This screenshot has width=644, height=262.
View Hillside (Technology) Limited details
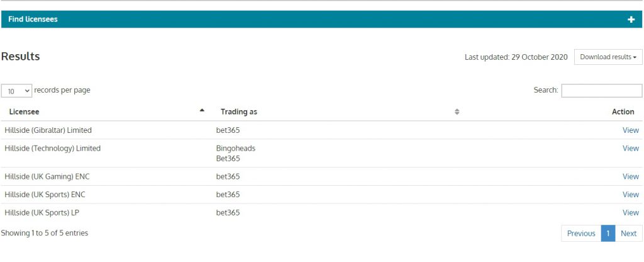pos(630,149)
